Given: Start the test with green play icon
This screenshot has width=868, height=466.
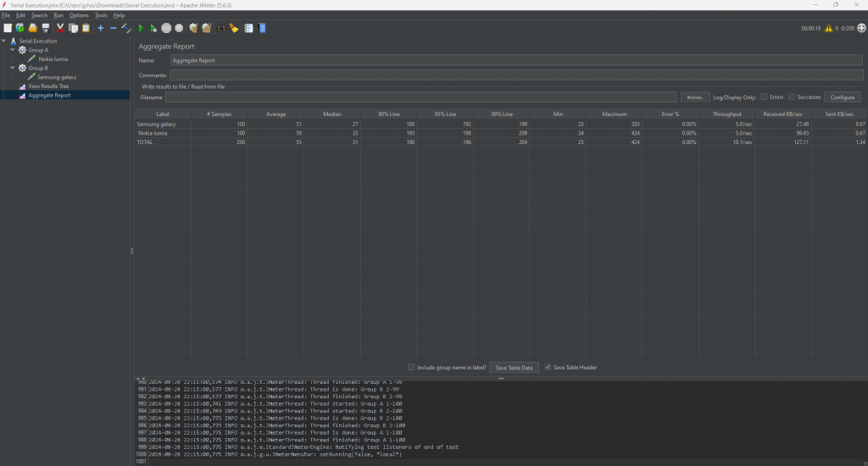Looking at the screenshot, I should click(141, 28).
